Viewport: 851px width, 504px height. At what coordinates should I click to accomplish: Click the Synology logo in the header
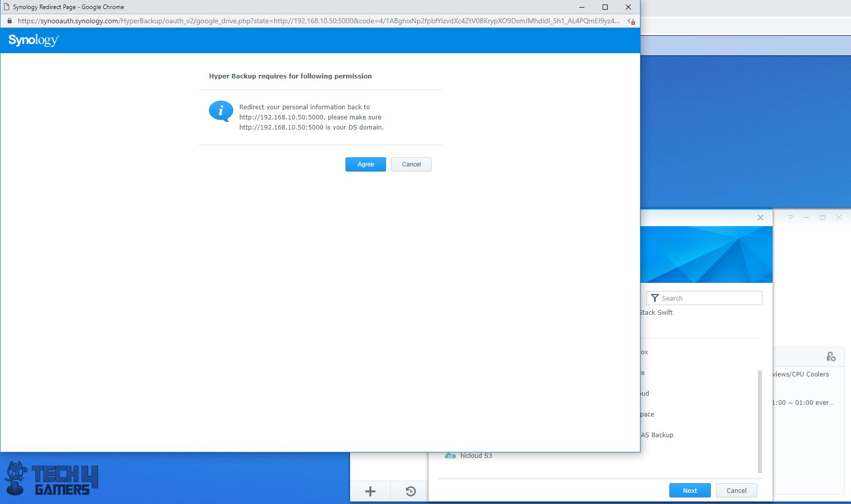pyautogui.click(x=33, y=40)
